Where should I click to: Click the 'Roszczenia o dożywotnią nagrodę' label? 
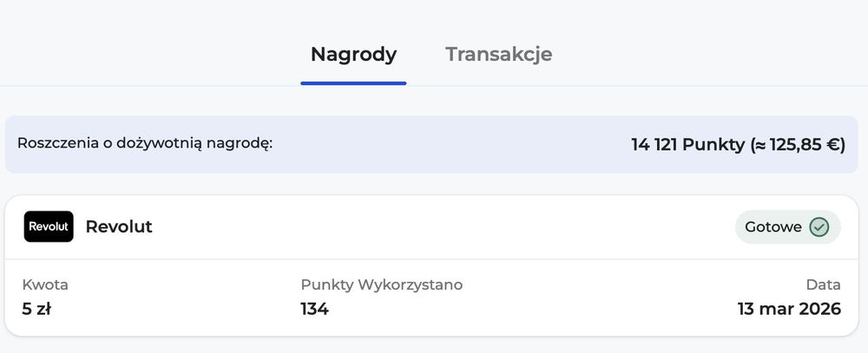145,143
